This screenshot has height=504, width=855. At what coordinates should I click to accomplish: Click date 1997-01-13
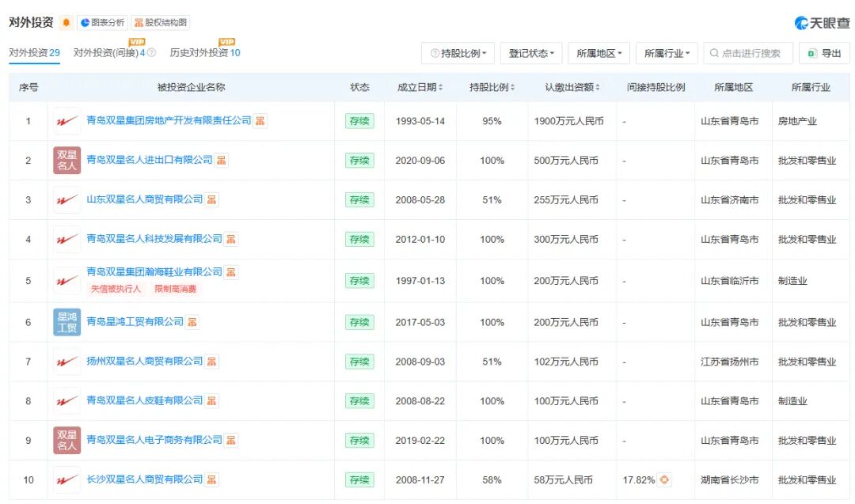point(420,281)
